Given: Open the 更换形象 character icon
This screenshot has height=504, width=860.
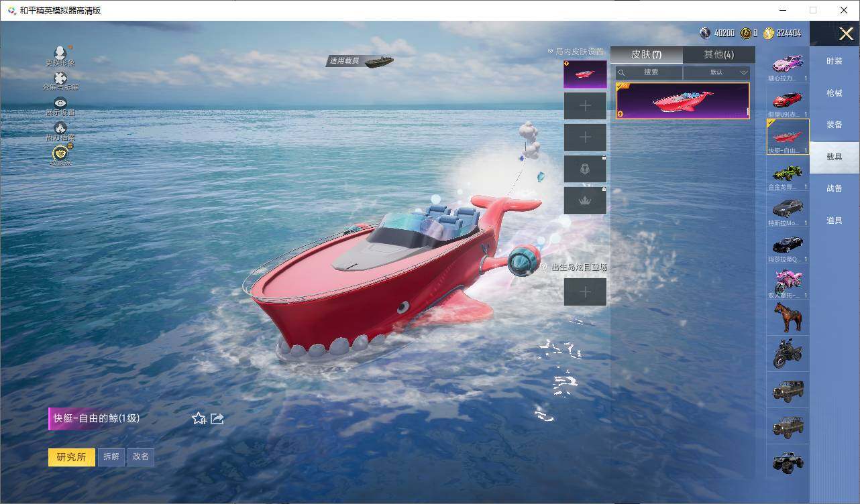Looking at the screenshot, I should click(x=60, y=53).
